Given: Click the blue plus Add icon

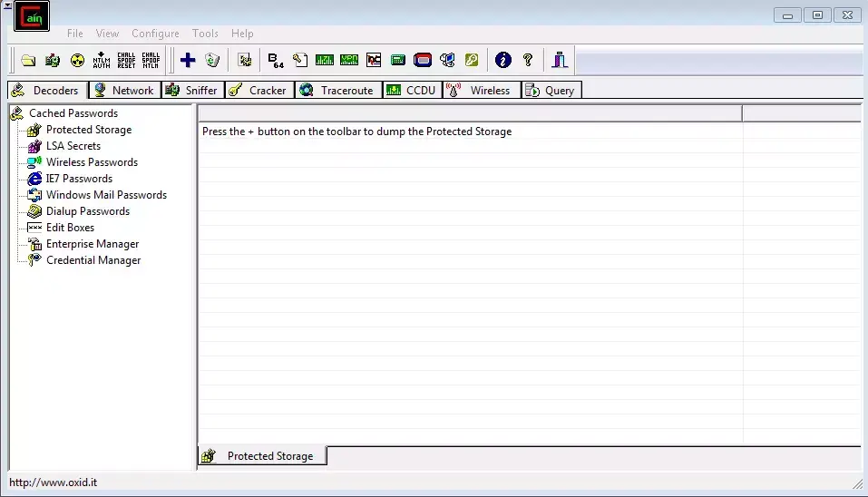Looking at the screenshot, I should [188, 60].
